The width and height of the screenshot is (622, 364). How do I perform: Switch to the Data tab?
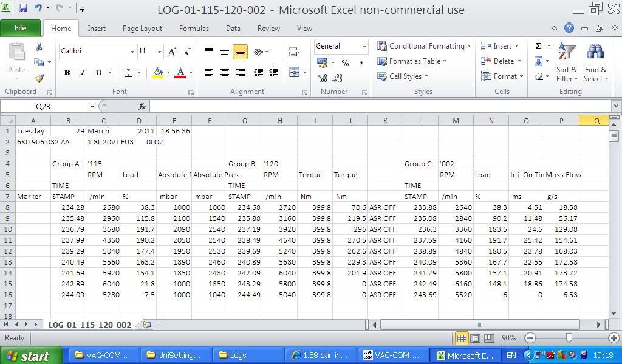tap(233, 28)
